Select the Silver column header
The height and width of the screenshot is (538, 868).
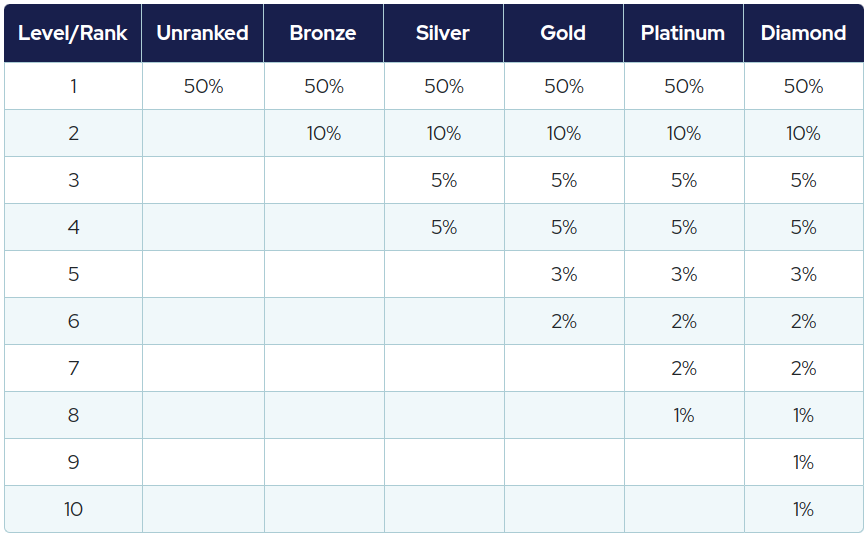pyautogui.click(x=443, y=33)
